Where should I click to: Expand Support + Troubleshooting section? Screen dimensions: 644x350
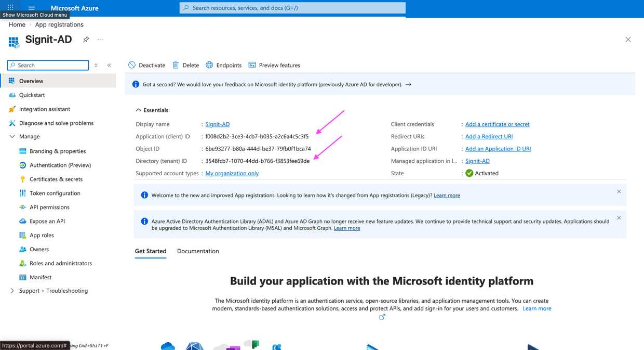click(x=12, y=291)
